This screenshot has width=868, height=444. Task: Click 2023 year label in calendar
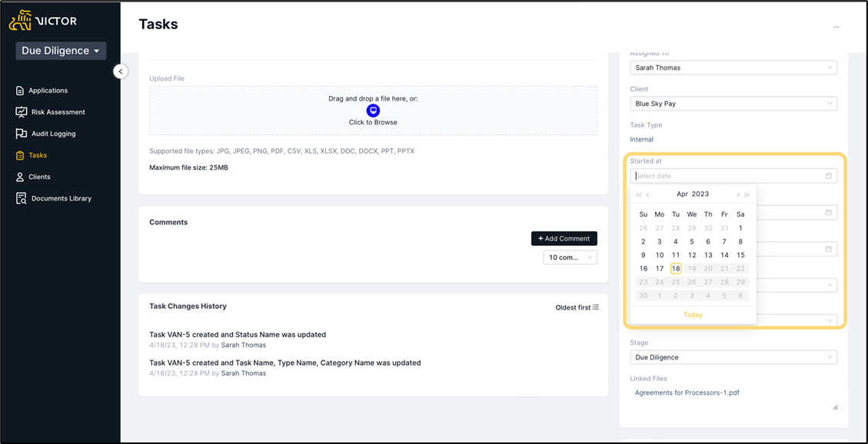point(700,194)
